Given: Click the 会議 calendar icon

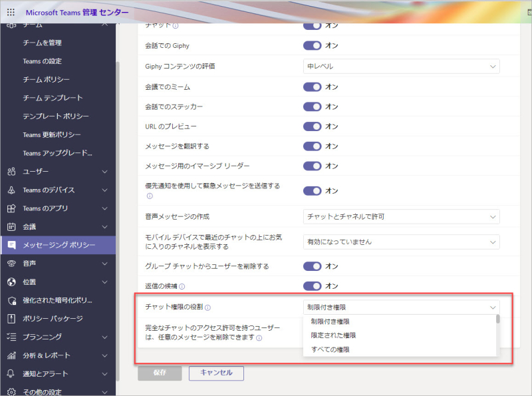Looking at the screenshot, I should coord(11,226).
